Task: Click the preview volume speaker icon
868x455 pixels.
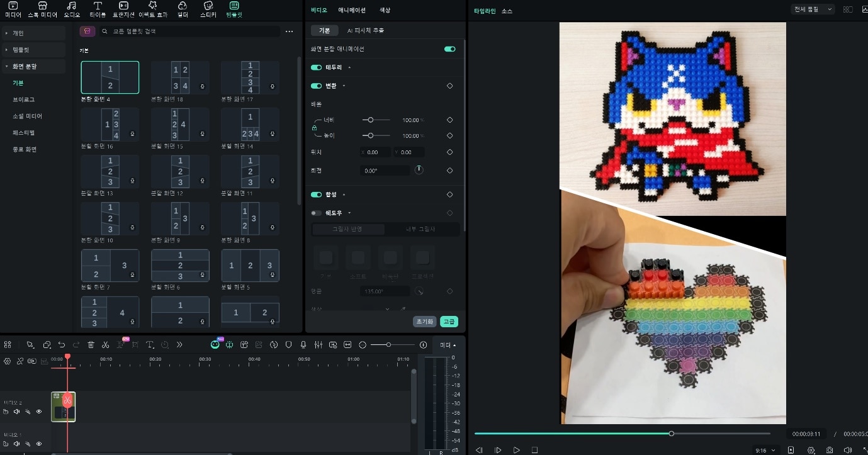Action: [848, 451]
